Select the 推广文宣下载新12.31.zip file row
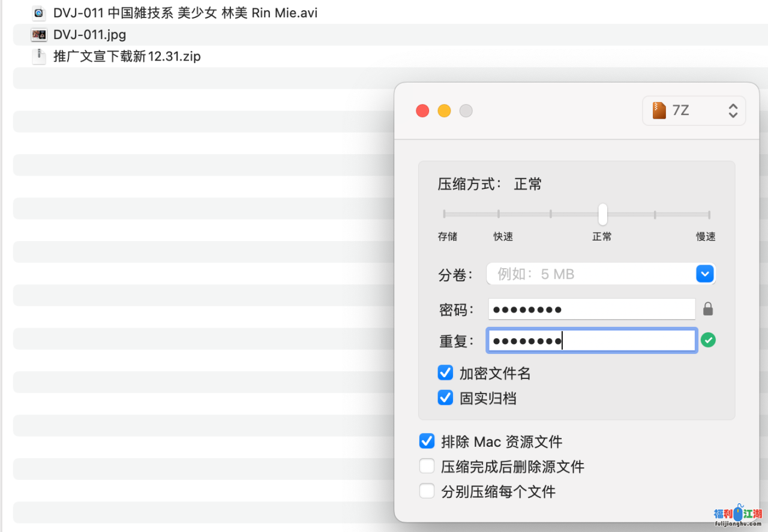 coord(127,57)
